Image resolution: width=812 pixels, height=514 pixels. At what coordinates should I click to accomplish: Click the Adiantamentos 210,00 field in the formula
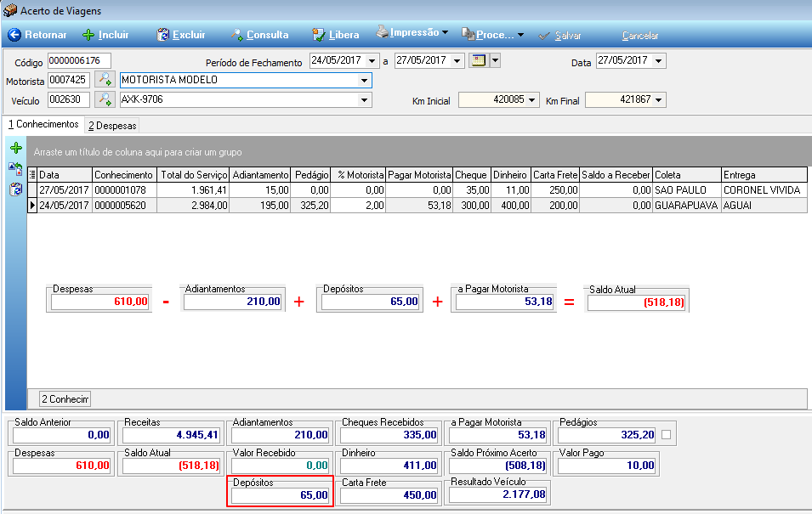coord(232,302)
